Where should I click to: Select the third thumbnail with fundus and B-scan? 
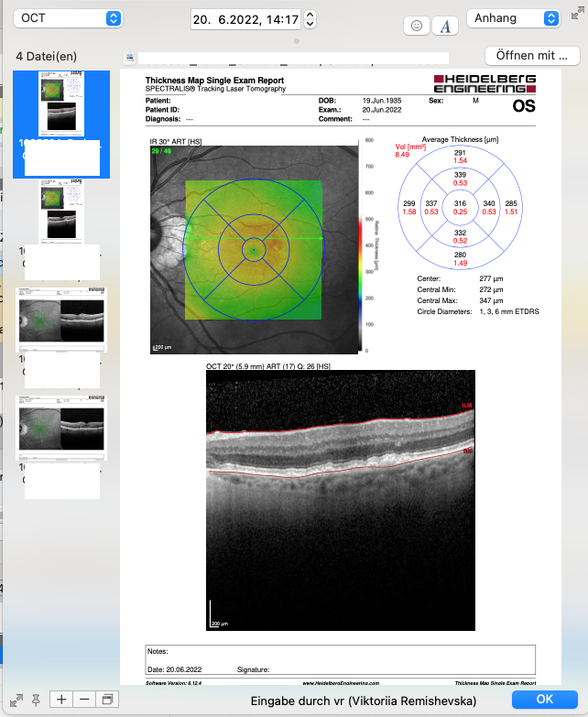tap(61, 320)
